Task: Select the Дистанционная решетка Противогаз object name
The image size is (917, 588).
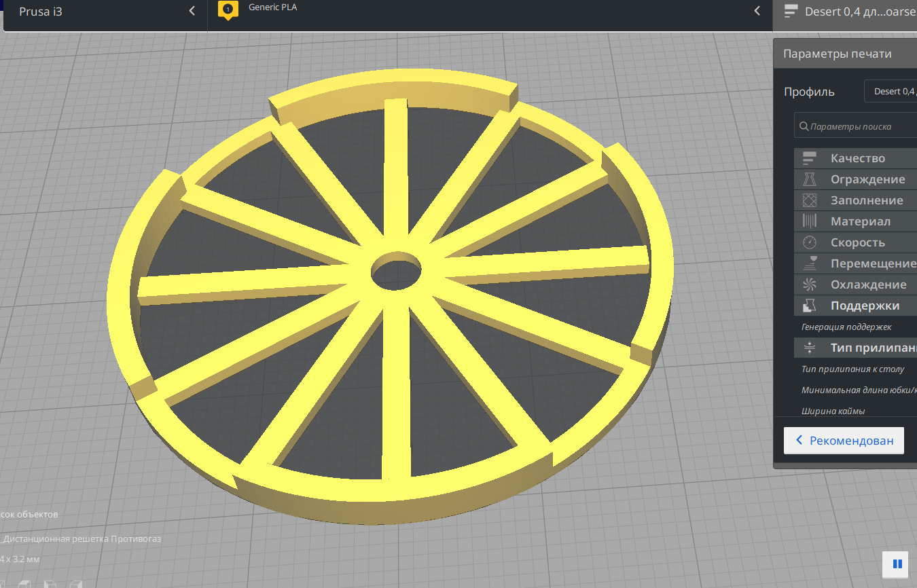Action: tap(82, 538)
